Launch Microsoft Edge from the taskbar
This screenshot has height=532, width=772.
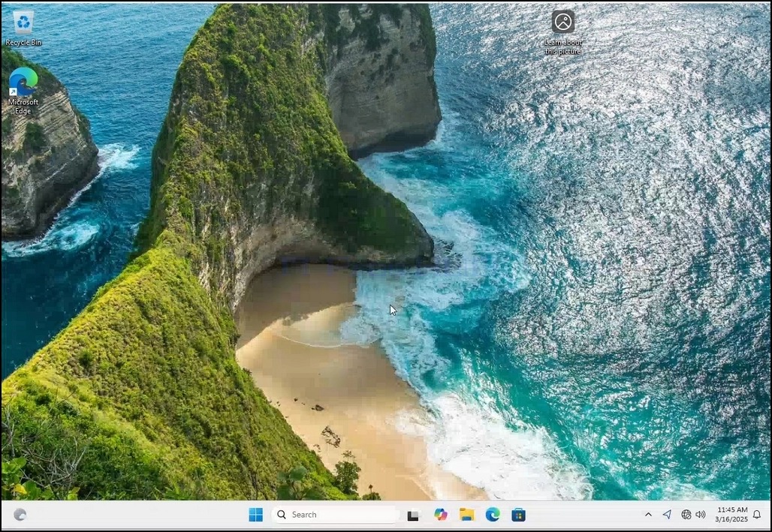click(x=493, y=515)
